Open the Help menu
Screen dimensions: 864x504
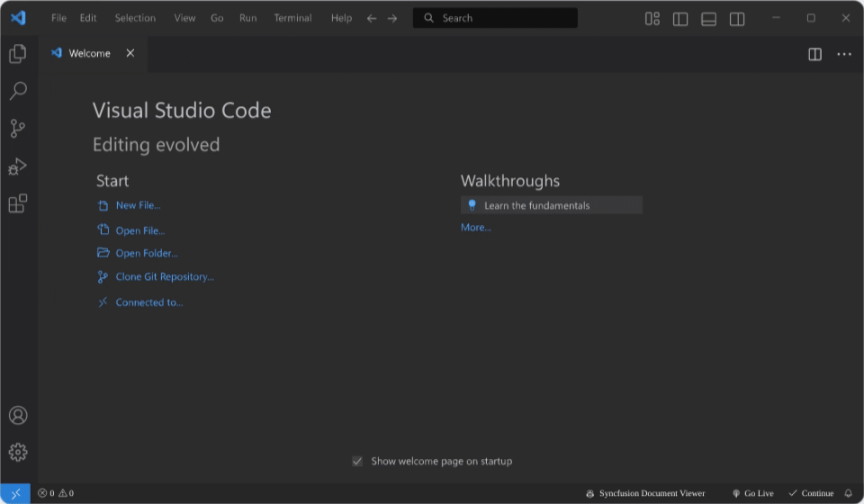(341, 18)
